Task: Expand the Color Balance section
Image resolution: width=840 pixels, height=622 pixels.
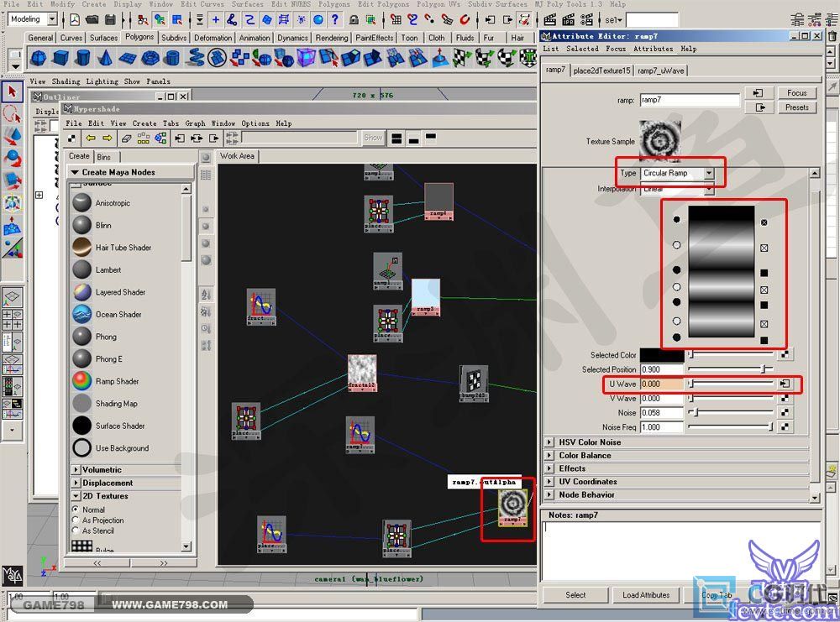Action: point(549,456)
